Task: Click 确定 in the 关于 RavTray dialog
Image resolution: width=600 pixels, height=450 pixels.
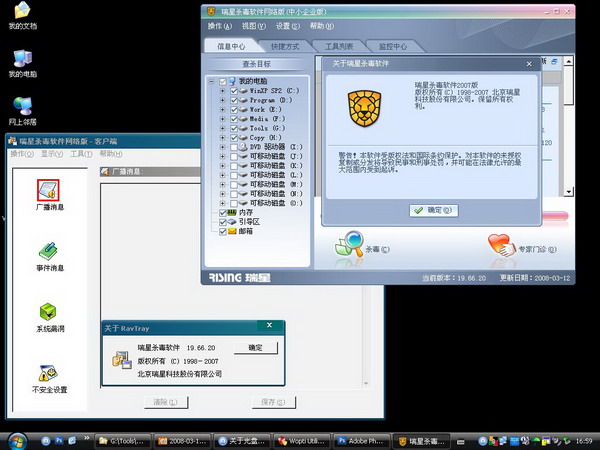Action: point(256,348)
